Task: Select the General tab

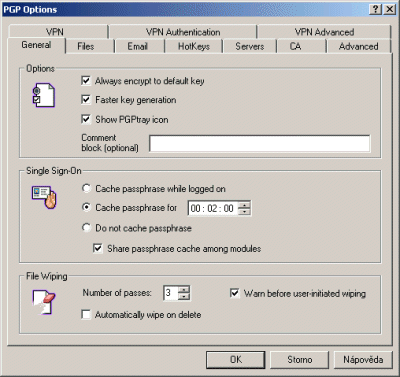Action: [x=36, y=45]
